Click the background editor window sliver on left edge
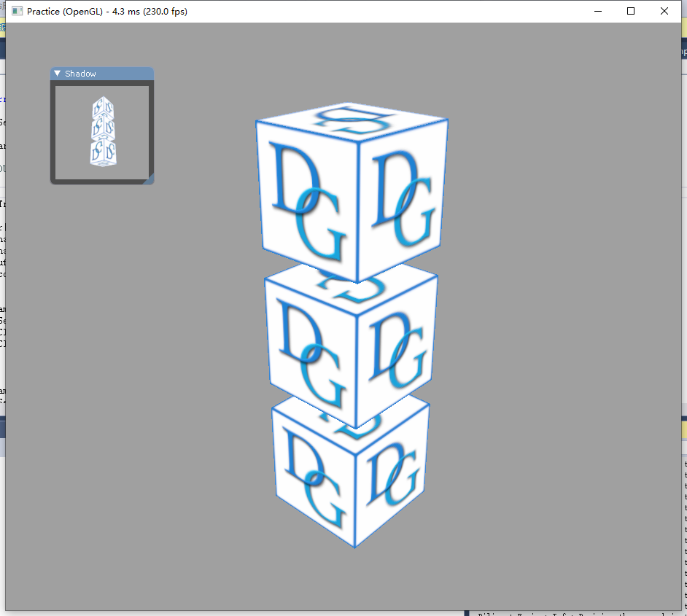The width and height of the screenshot is (687, 616). point(3,292)
